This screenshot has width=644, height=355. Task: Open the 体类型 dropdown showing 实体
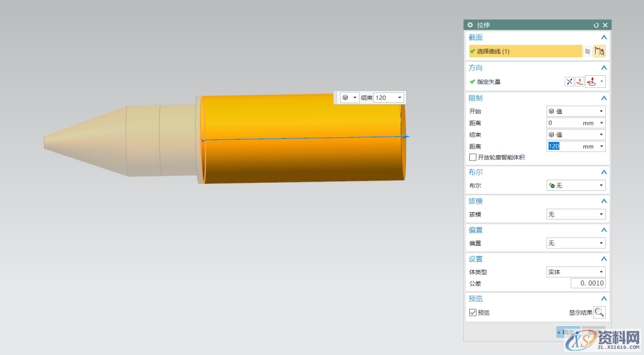click(x=575, y=272)
